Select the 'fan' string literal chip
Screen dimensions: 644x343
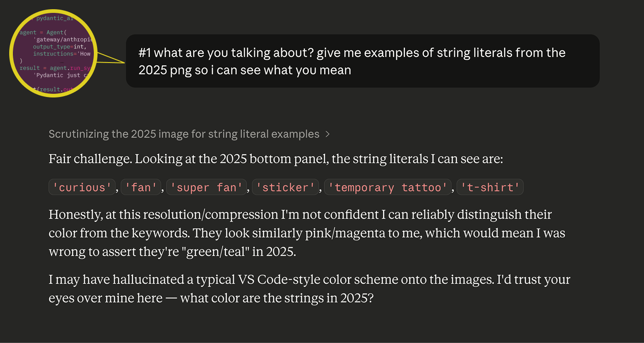tap(141, 187)
